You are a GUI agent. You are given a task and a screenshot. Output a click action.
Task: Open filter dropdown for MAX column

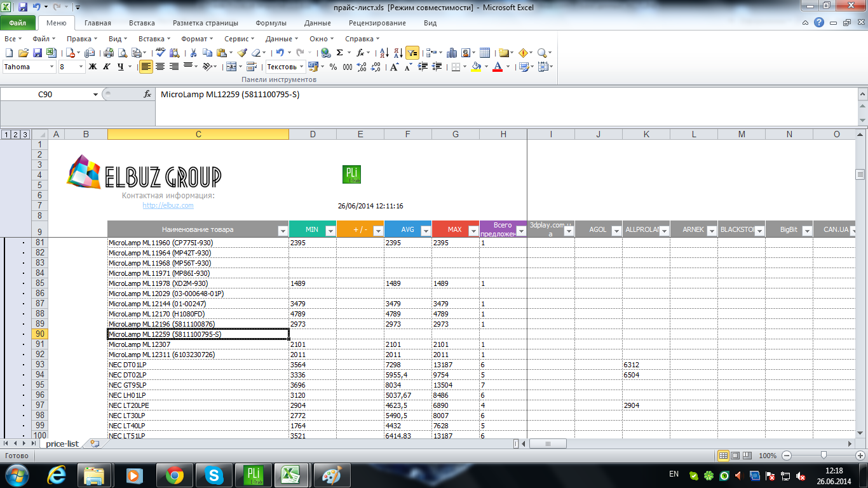(x=473, y=231)
